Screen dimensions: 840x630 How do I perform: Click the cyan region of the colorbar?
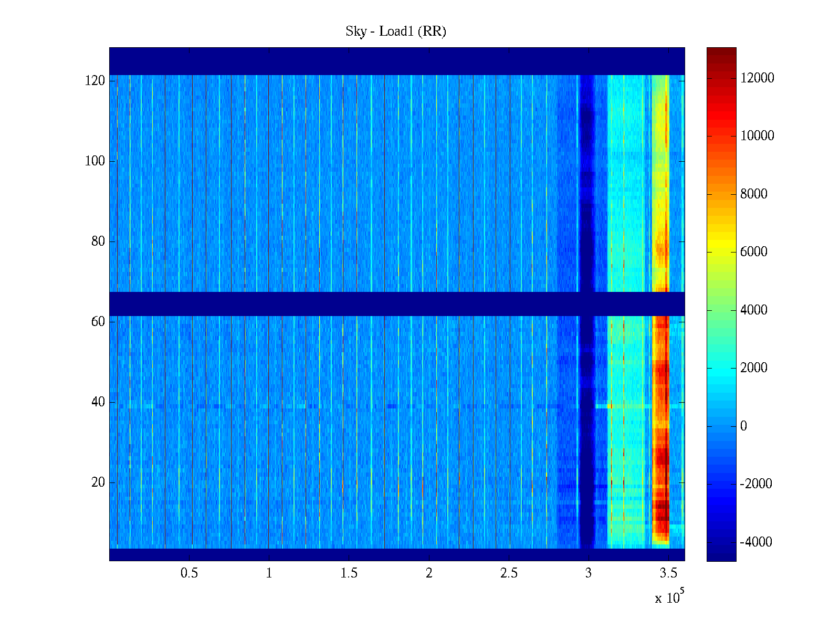[x=721, y=367]
